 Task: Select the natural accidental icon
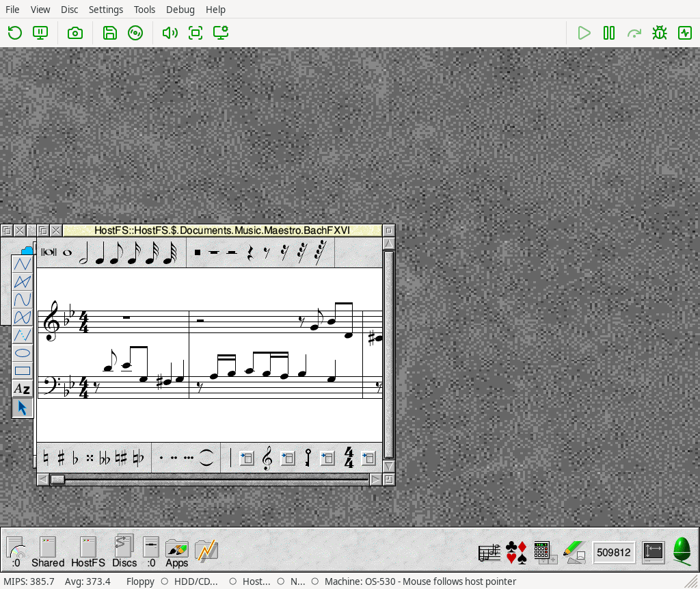tap(46, 458)
